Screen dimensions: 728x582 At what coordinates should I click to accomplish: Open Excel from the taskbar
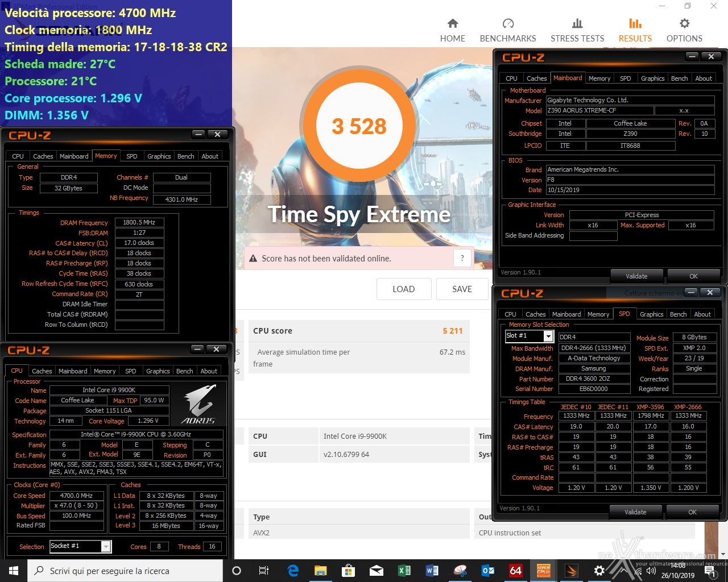click(404, 571)
